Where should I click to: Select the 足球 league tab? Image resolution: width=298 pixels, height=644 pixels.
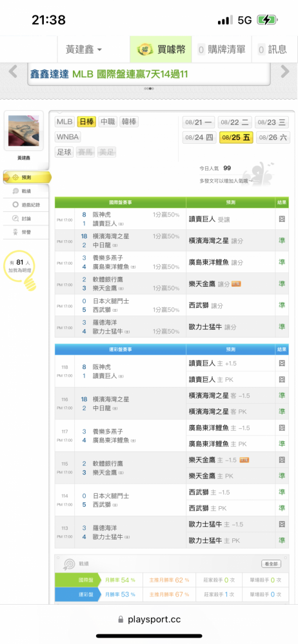click(65, 153)
